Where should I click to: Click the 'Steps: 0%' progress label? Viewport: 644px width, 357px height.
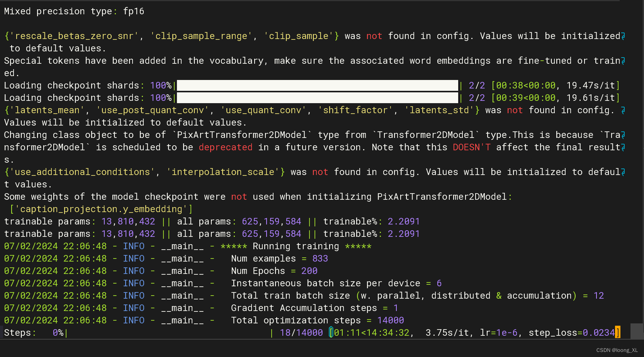pos(34,333)
